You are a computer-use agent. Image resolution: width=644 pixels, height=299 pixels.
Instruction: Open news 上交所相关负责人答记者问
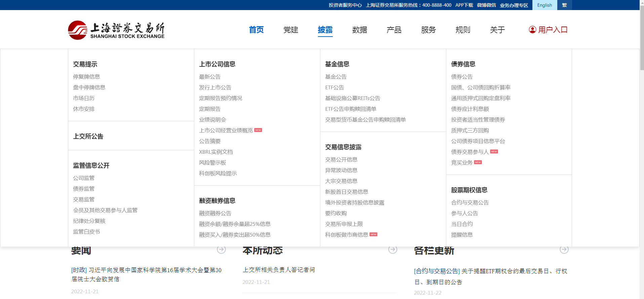click(279, 270)
